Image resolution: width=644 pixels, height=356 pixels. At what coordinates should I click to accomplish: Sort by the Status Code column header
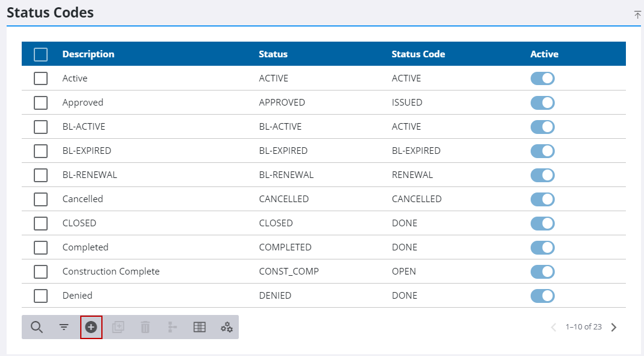click(418, 54)
